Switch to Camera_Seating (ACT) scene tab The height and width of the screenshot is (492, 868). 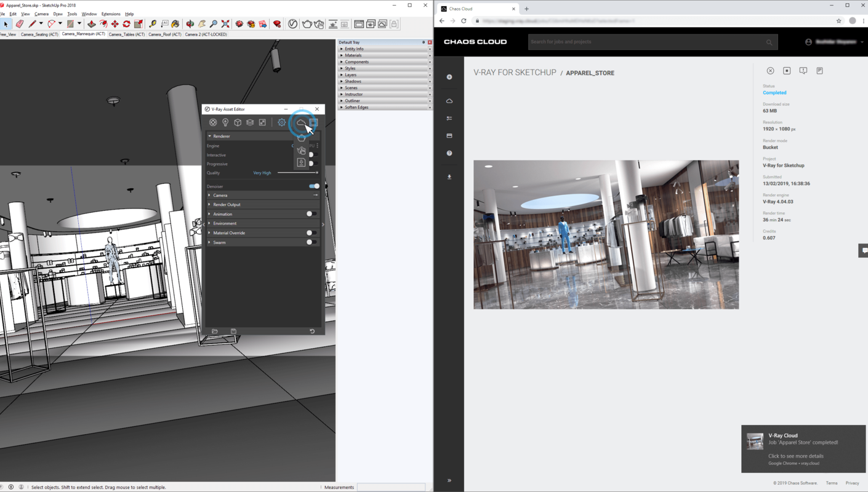[x=39, y=34]
